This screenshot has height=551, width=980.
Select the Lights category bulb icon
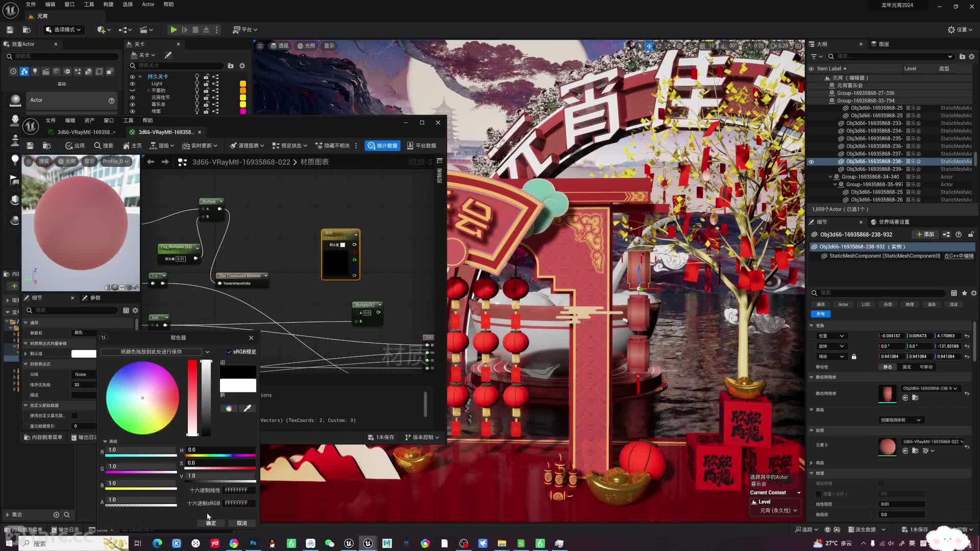[x=35, y=71]
